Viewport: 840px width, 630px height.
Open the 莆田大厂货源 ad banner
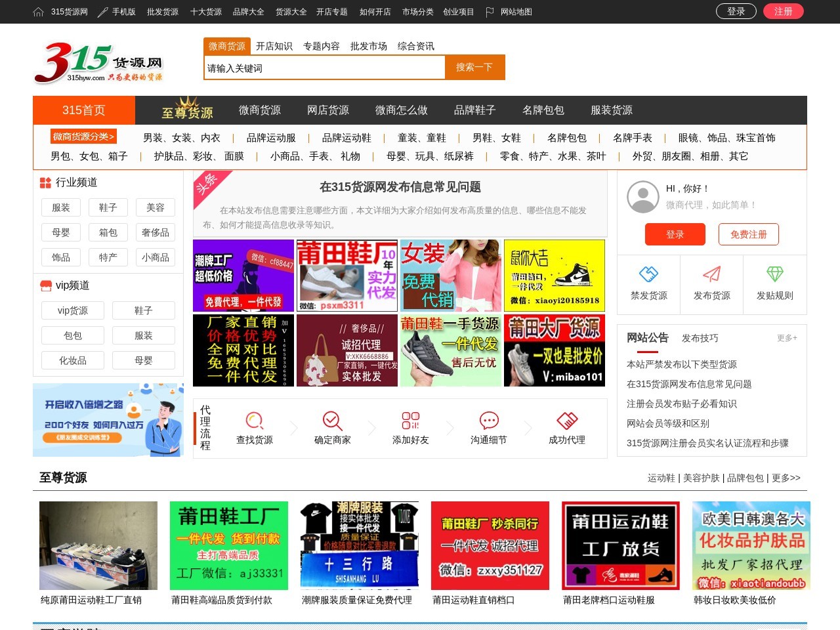coord(555,350)
